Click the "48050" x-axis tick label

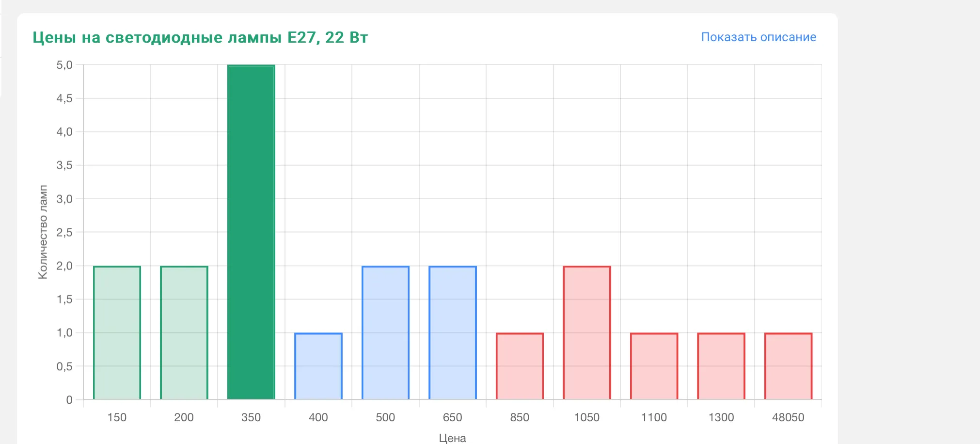(x=788, y=417)
